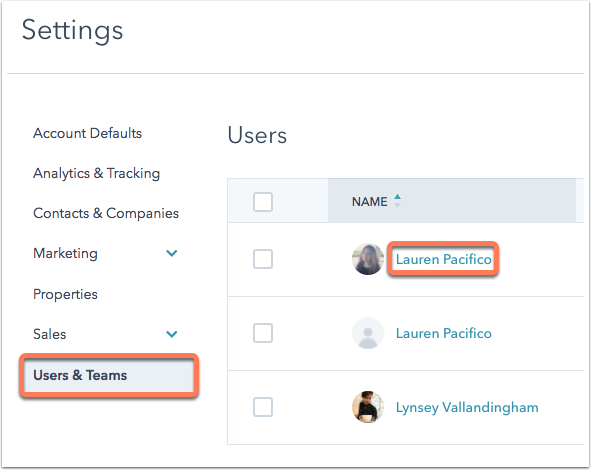Select the Marketing sidebar label

65,253
